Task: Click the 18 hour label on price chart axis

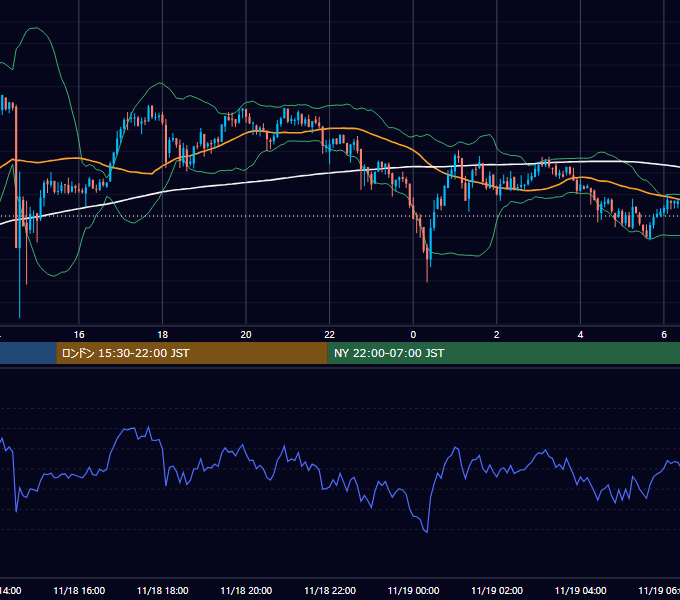Action: (x=163, y=335)
